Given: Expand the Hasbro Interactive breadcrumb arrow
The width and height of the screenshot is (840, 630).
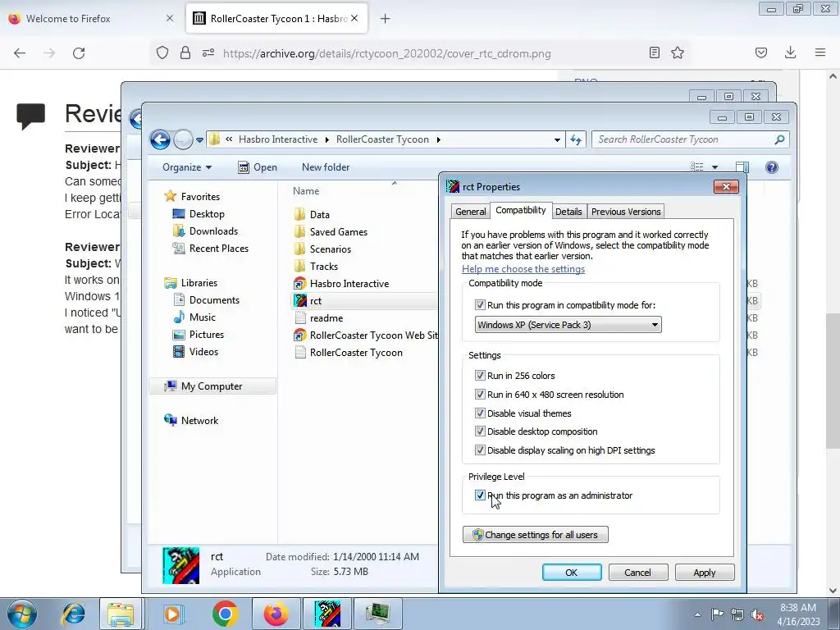Looking at the screenshot, I should coord(326,139).
